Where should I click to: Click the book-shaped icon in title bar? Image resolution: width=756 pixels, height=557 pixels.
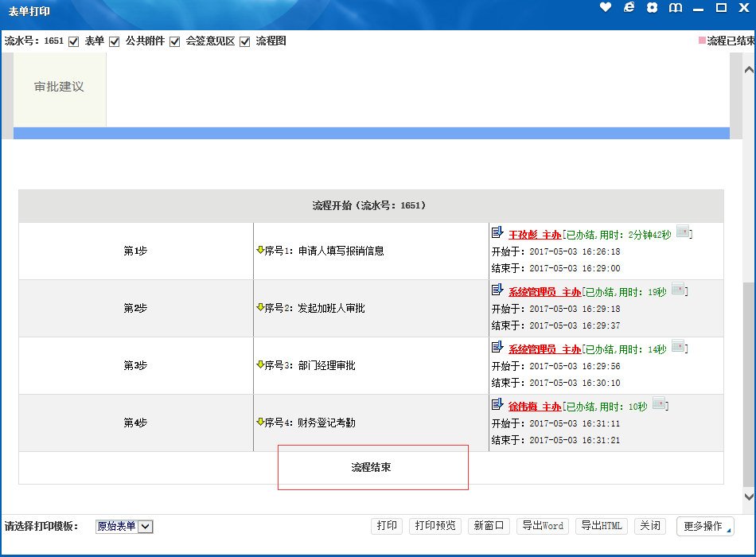676,8
